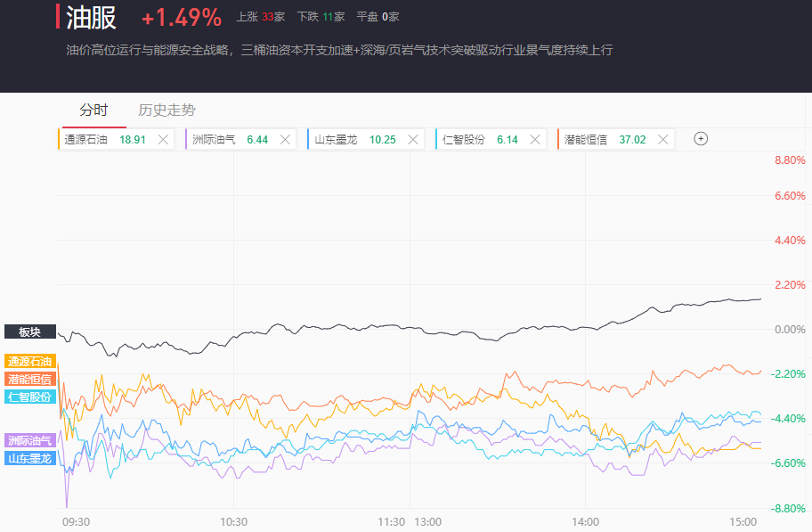Toggle the 通源石油 orange chart label
The width and height of the screenshot is (812, 532).
pos(30,362)
